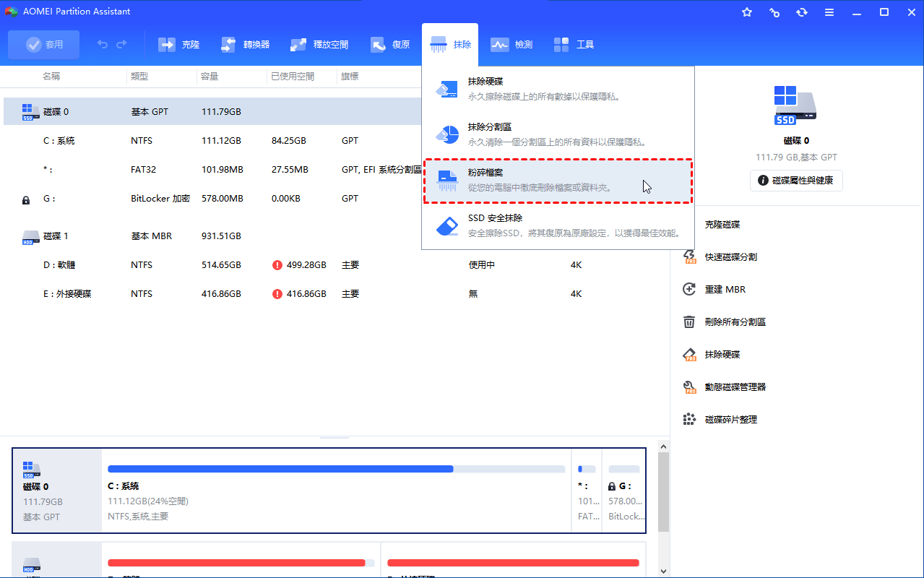Click the shredder icon beside 粉碎檔案
The height and width of the screenshot is (578, 924).
[x=447, y=181]
